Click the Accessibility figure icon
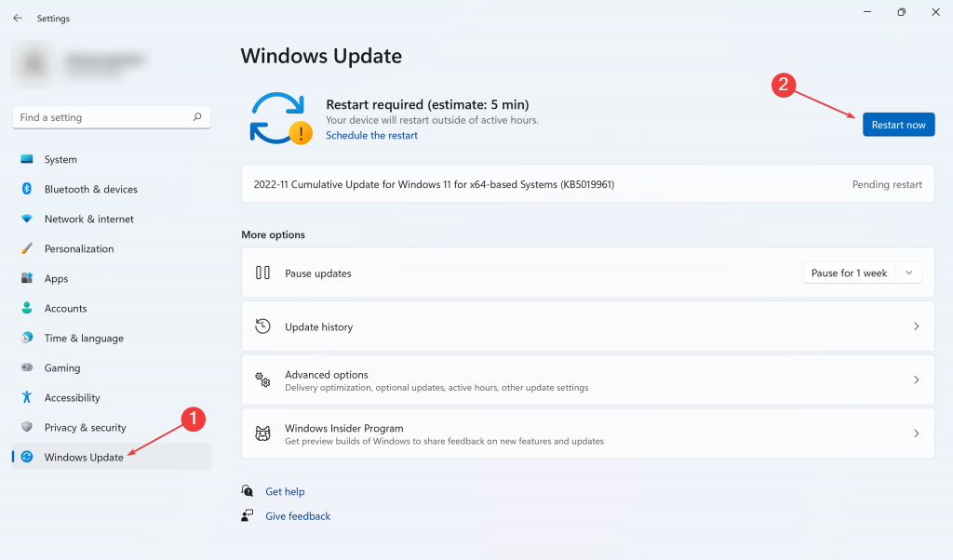The image size is (953, 560). [27, 397]
